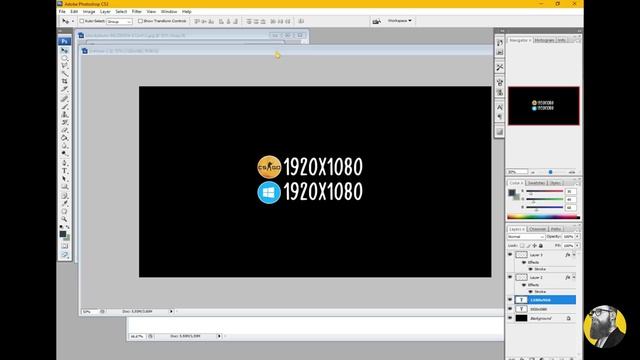
Task: Click the Go to Bridge icon
Action: (376, 21)
